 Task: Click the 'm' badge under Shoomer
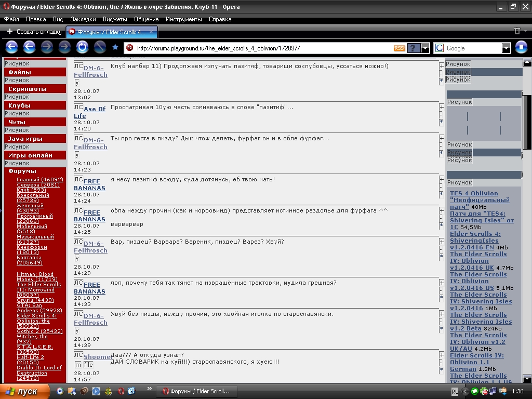(78, 365)
